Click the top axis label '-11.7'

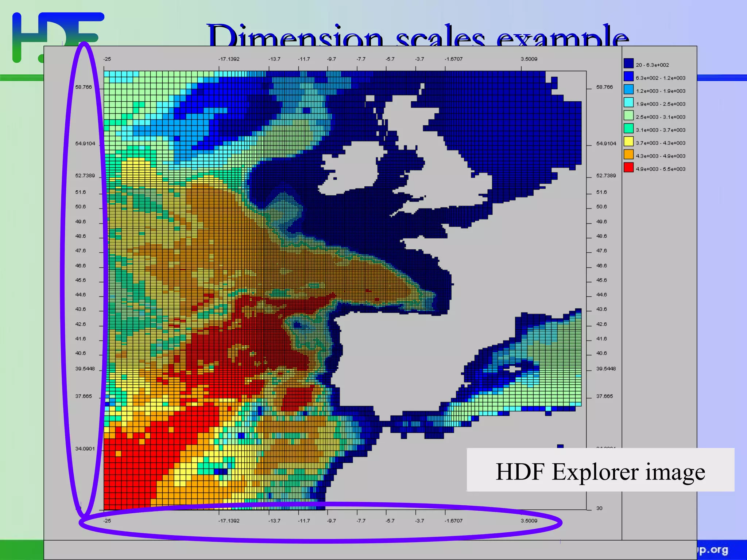click(x=304, y=59)
